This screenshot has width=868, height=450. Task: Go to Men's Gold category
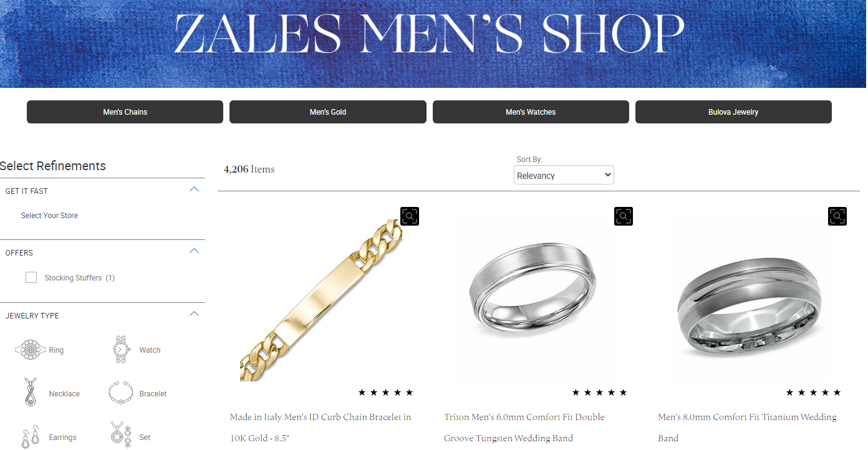pos(328,112)
